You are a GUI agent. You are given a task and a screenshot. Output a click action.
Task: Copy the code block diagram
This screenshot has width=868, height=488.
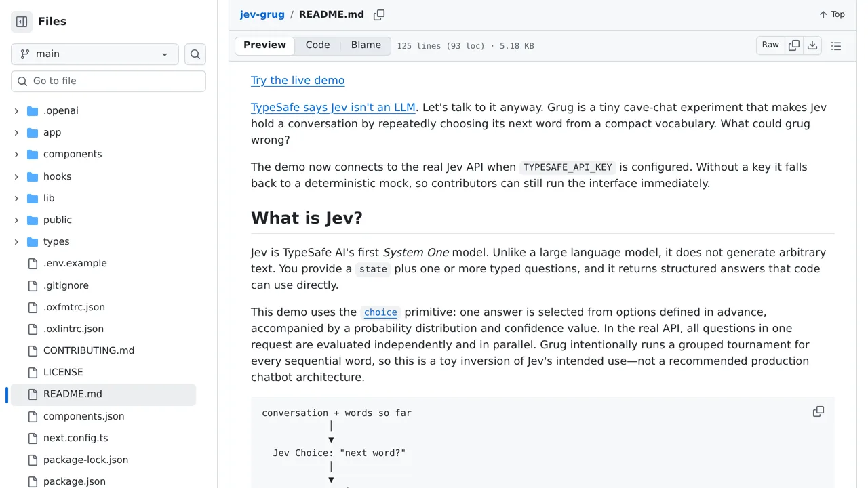818,411
